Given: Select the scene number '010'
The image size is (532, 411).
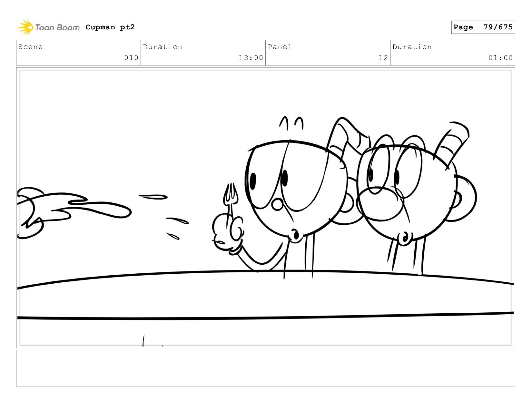Looking at the screenshot, I should (131, 58).
